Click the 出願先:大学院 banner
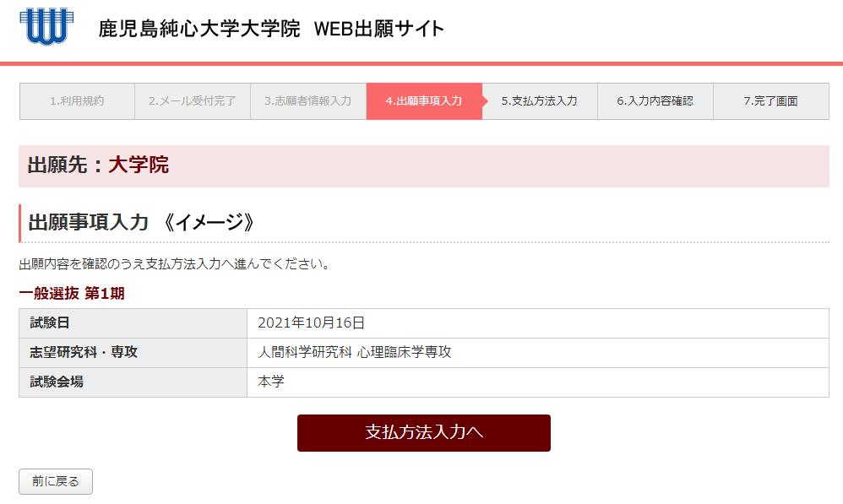 (424, 166)
